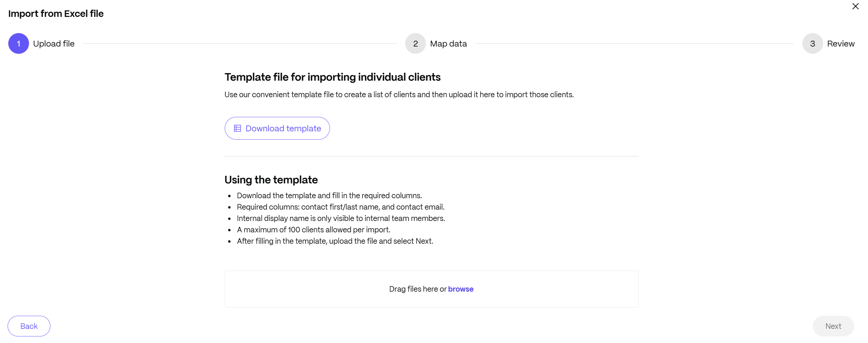
Task: Click the Back button
Action: coord(29,326)
